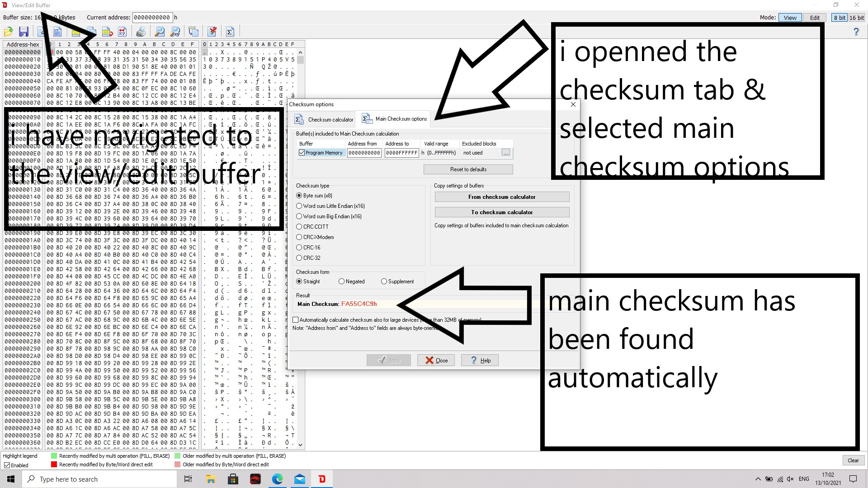Click the Save file floppy icon
This screenshot has width=868, height=488.
click(24, 32)
